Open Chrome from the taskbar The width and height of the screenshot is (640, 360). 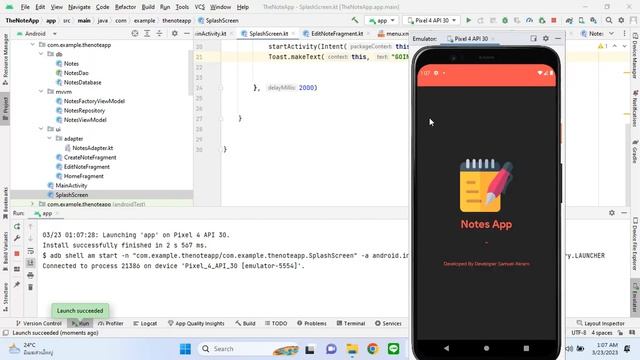click(x=373, y=349)
